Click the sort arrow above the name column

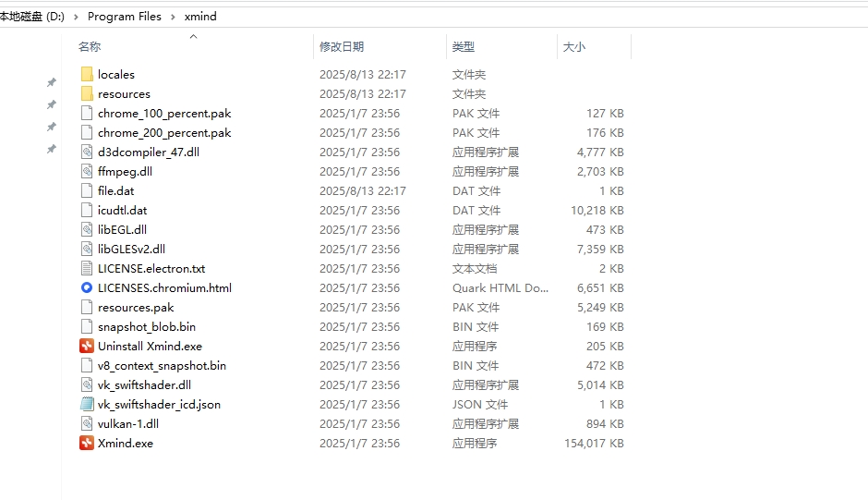coord(193,37)
